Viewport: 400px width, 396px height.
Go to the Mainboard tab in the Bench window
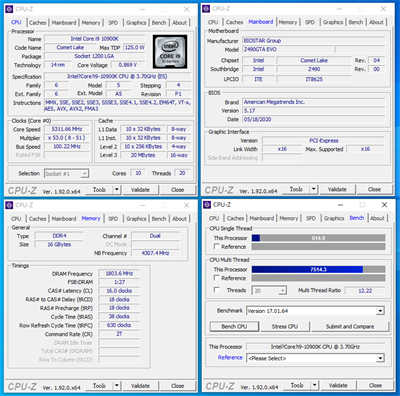[262, 218]
